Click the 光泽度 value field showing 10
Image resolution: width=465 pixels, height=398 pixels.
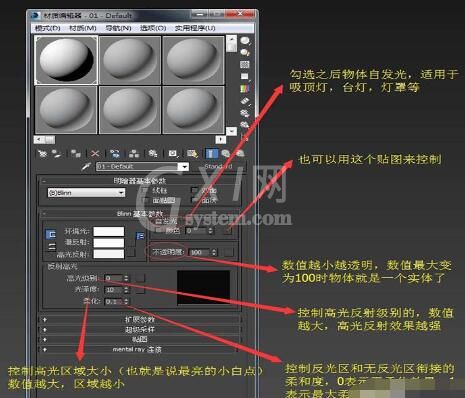pyautogui.click(x=113, y=290)
